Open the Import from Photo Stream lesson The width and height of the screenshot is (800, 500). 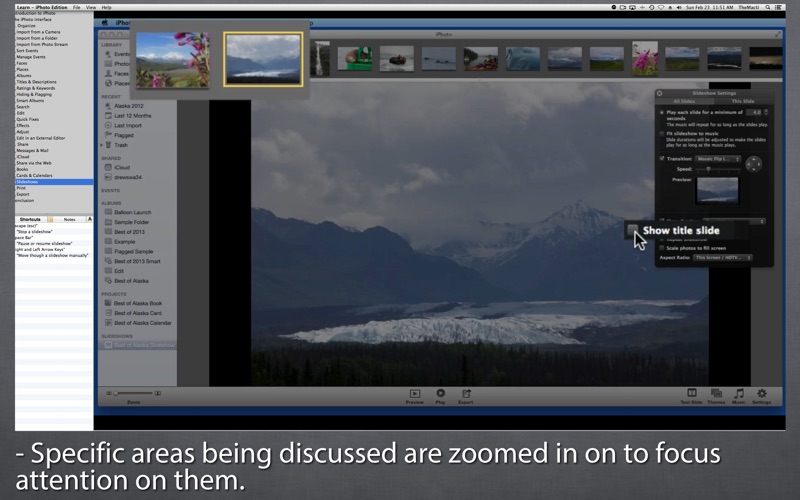pyautogui.click(x=42, y=44)
